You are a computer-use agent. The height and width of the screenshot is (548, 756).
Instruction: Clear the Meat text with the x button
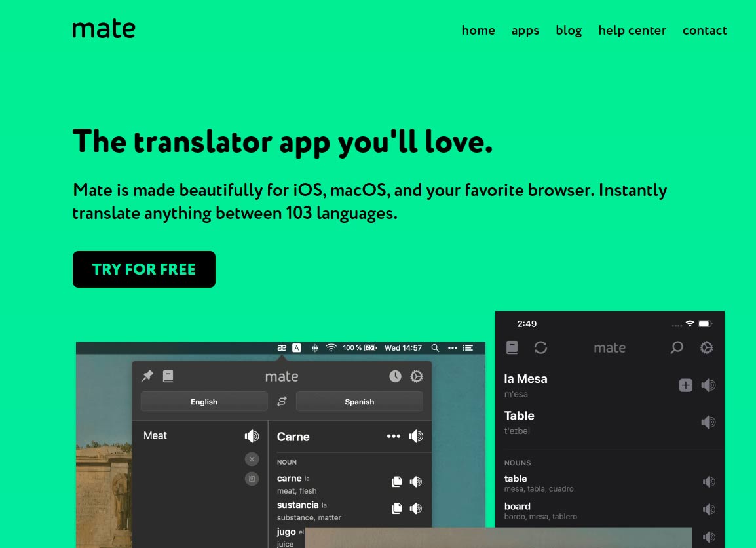tap(252, 459)
